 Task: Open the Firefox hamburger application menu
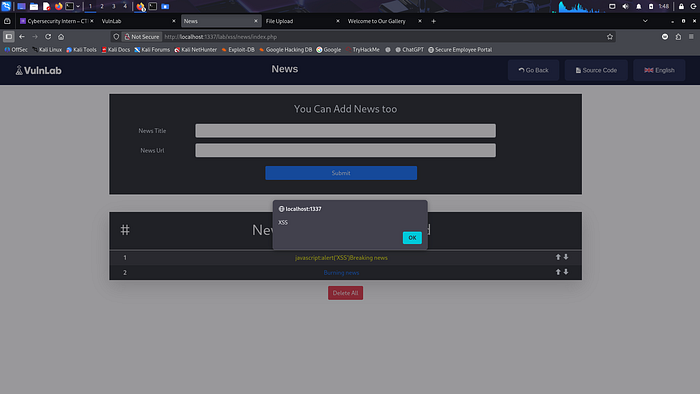click(691, 37)
